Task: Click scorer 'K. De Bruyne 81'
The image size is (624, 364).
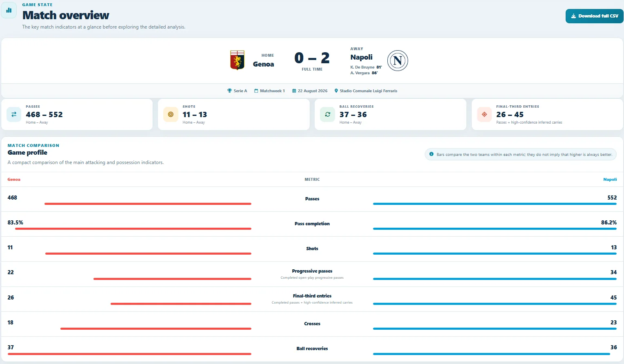Action: click(x=366, y=67)
